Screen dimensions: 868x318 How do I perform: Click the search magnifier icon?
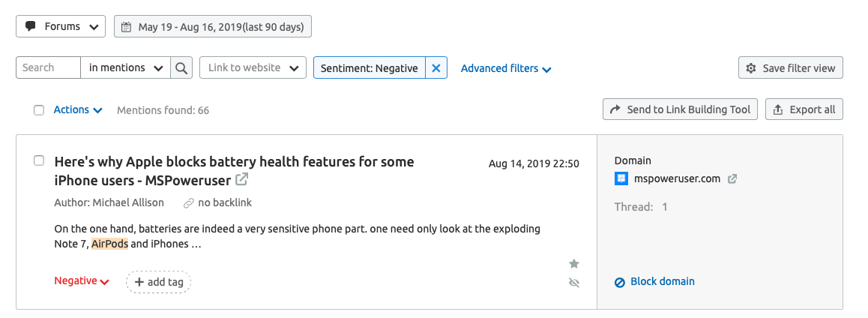click(181, 67)
